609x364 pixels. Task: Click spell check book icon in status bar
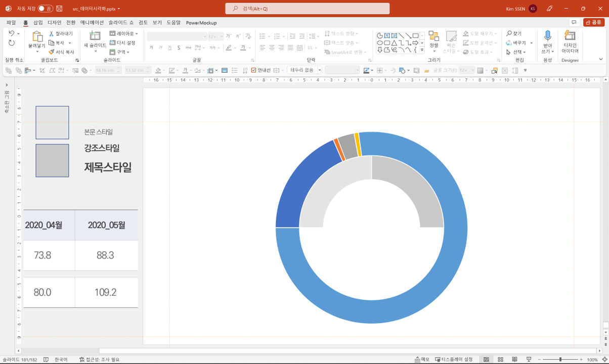(46, 359)
